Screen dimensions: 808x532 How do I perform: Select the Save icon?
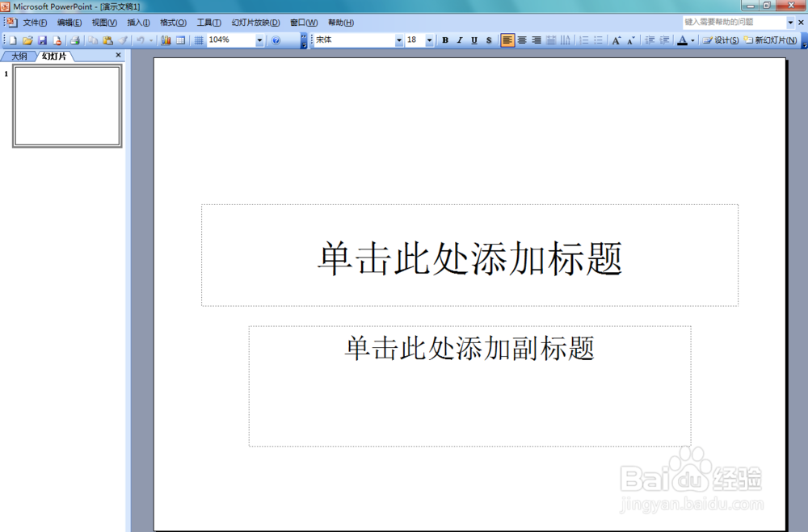[x=43, y=40]
